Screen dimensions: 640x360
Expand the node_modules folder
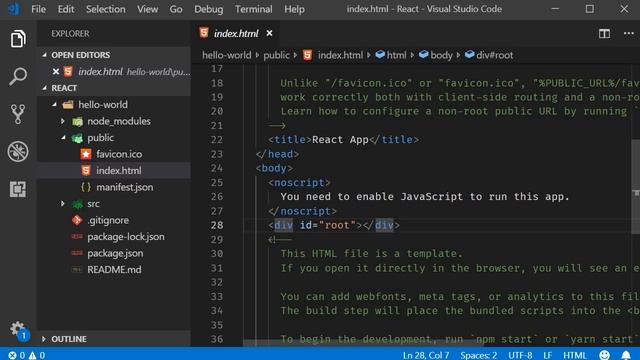(x=62, y=121)
